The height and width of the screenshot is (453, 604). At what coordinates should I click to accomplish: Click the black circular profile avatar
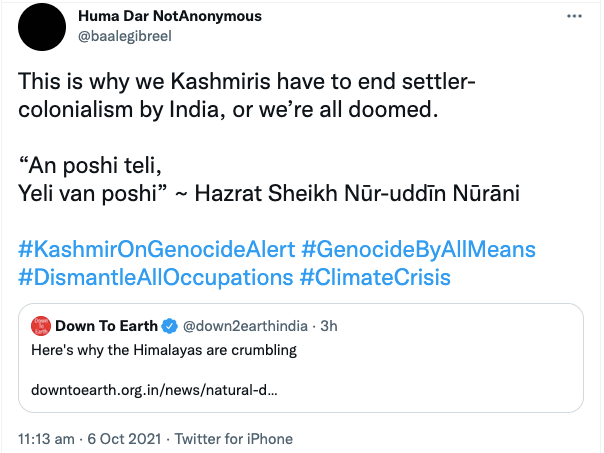click(42, 26)
